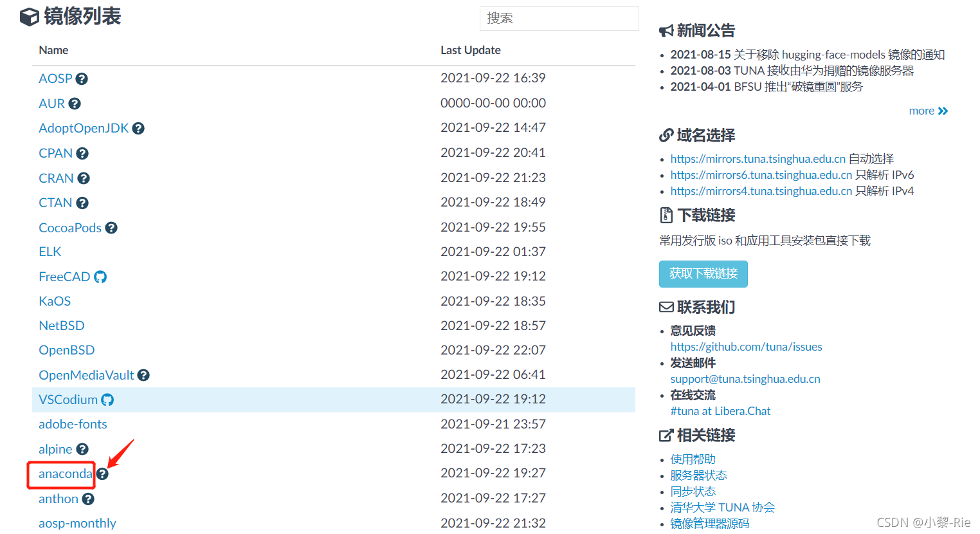The image size is (980, 534).
Task: Open the anaconda mirror link
Action: tap(66, 474)
